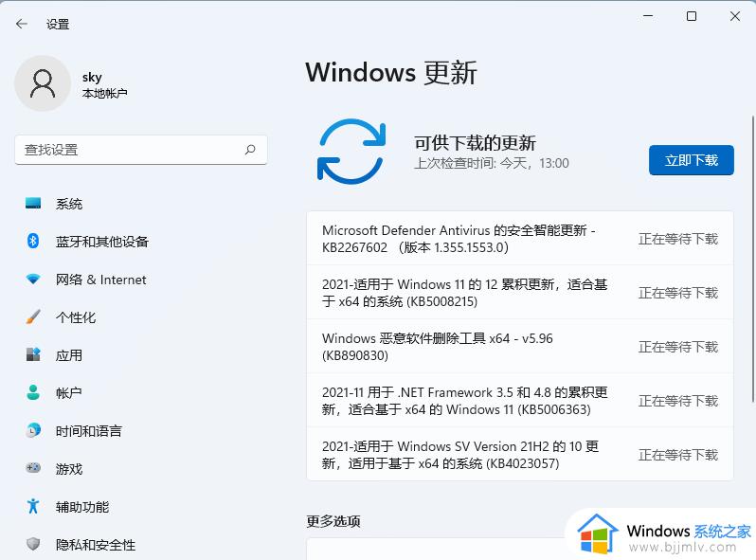Click 正在等待下载 status for KB2267602
This screenshot has width=756, height=560.
coord(678,239)
